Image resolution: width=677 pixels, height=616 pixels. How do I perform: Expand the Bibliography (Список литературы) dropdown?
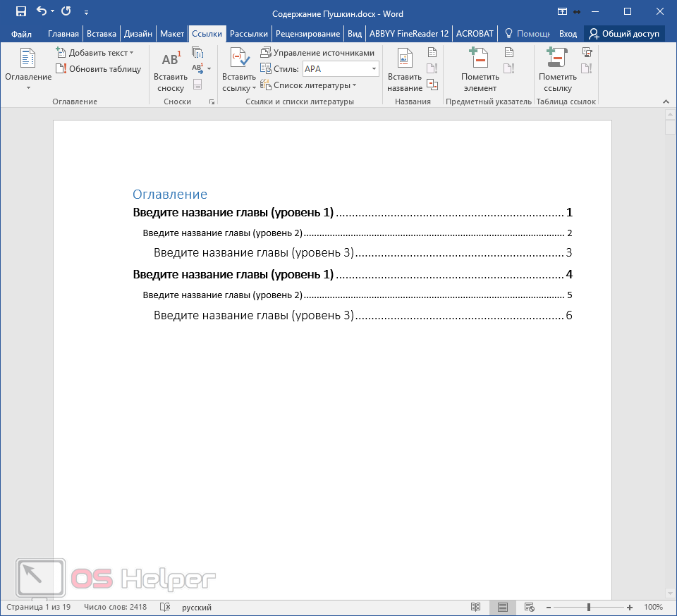pyautogui.click(x=354, y=85)
